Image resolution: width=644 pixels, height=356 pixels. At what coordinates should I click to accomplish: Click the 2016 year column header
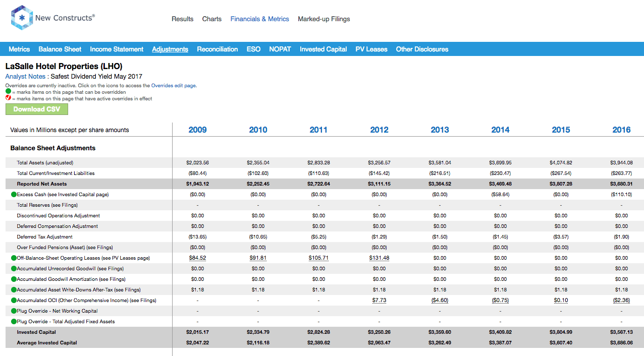coord(622,130)
